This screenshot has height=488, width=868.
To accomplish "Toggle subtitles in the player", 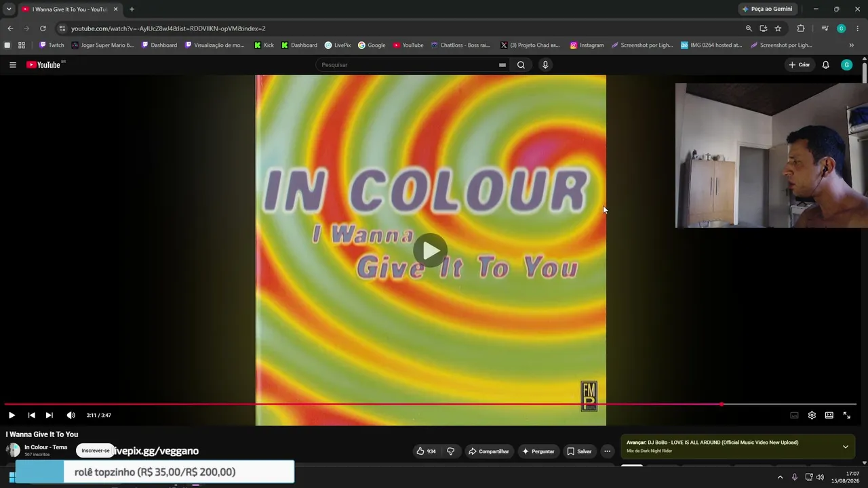I will pyautogui.click(x=794, y=415).
